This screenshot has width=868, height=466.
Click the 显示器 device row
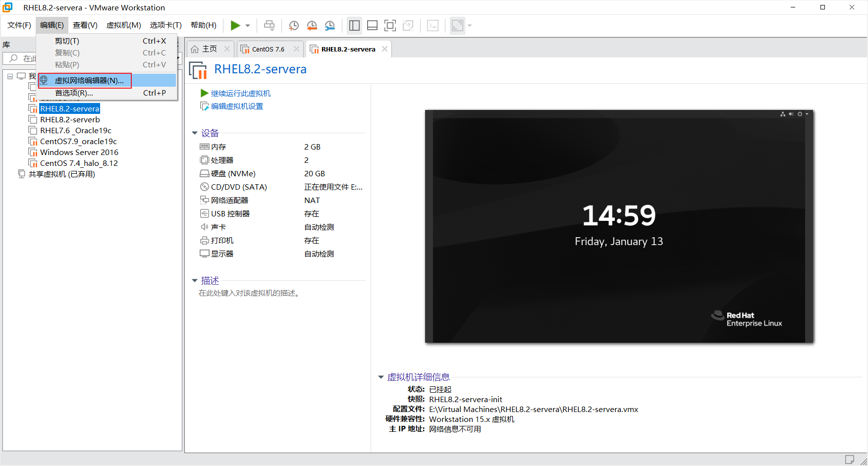(x=281, y=254)
